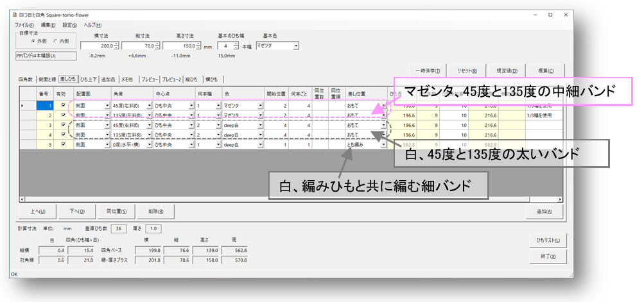The width and height of the screenshot is (644, 302).
Task: Click 開始位置 cell in row 3
Action: coord(275,125)
